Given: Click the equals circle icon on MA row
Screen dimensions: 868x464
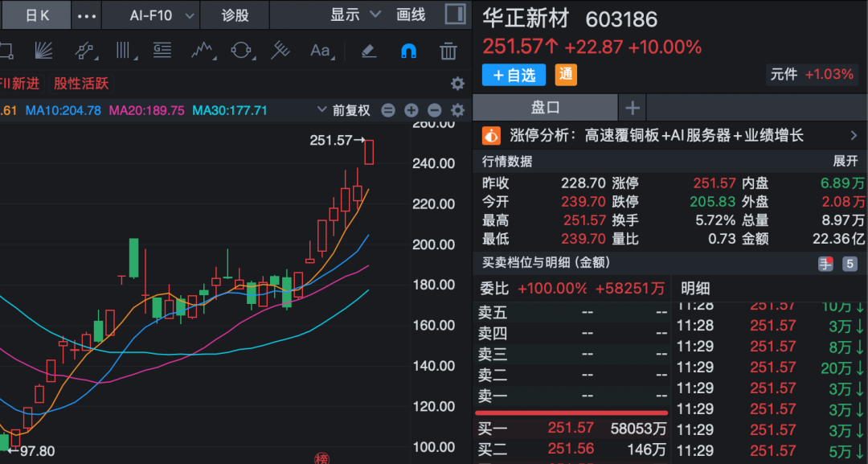Looking at the screenshot, I should (x=388, y=110).
